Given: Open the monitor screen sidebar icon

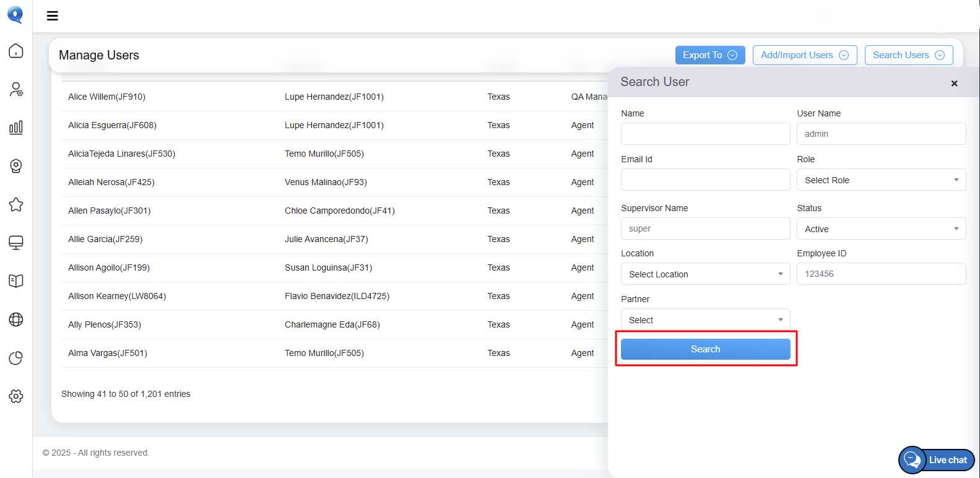Looking at the screenshot, I should [x=16, y=243].
